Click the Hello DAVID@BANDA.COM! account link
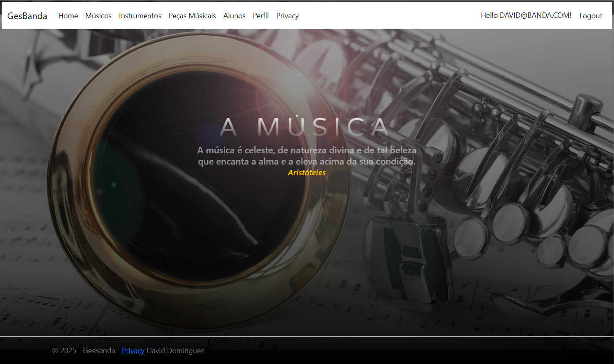Viewport: 614px width, 364px height. [x=526, y=15]
